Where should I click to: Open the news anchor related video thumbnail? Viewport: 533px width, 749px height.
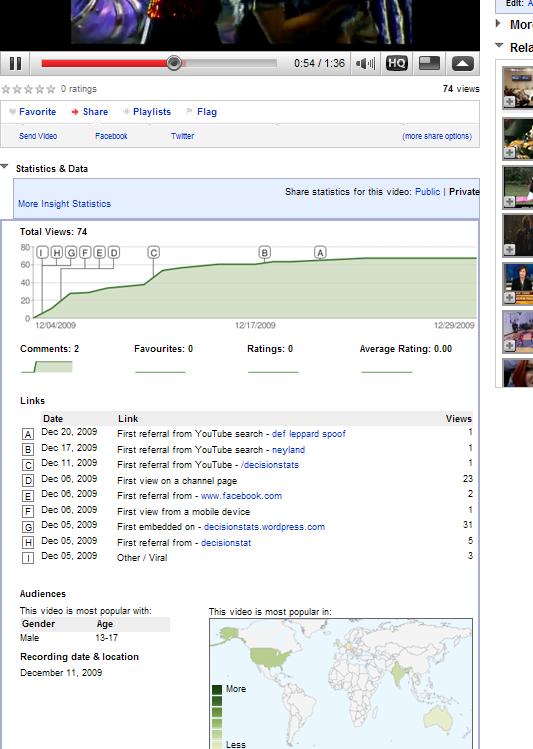[x=518, y=283]
